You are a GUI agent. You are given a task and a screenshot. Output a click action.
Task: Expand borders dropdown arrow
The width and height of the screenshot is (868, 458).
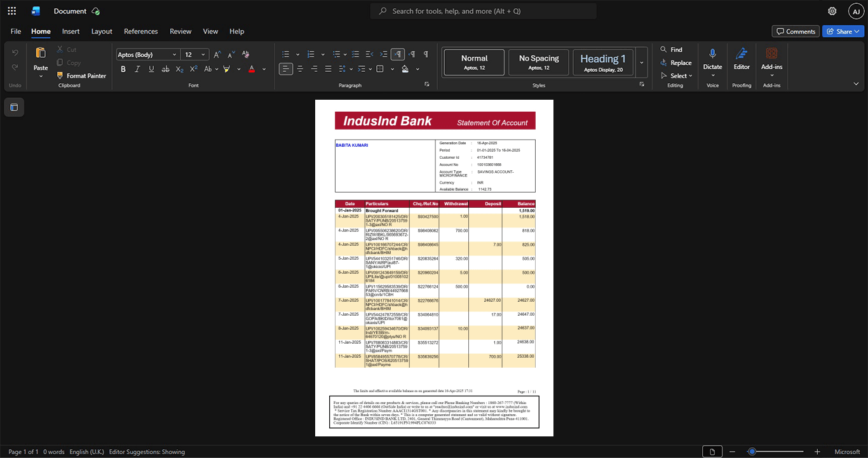coord(392,69)
